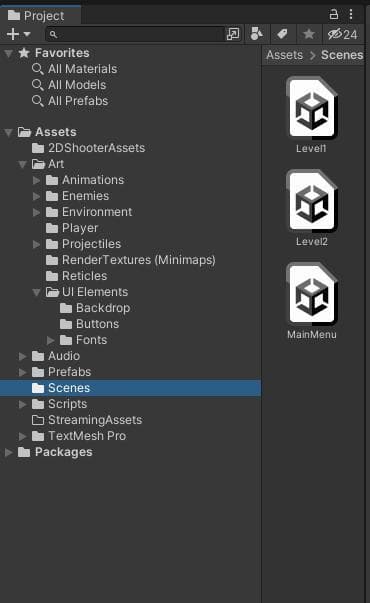This screenshot has height=603, width=370.
Task: Select the Backdrop folder
Action: (103, 308)
